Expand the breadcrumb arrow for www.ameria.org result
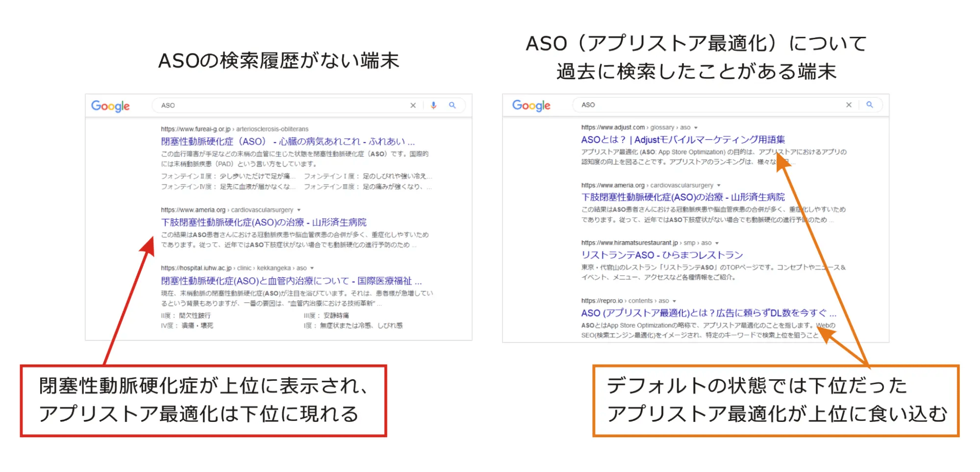The image size is (980, 472). 300,209
